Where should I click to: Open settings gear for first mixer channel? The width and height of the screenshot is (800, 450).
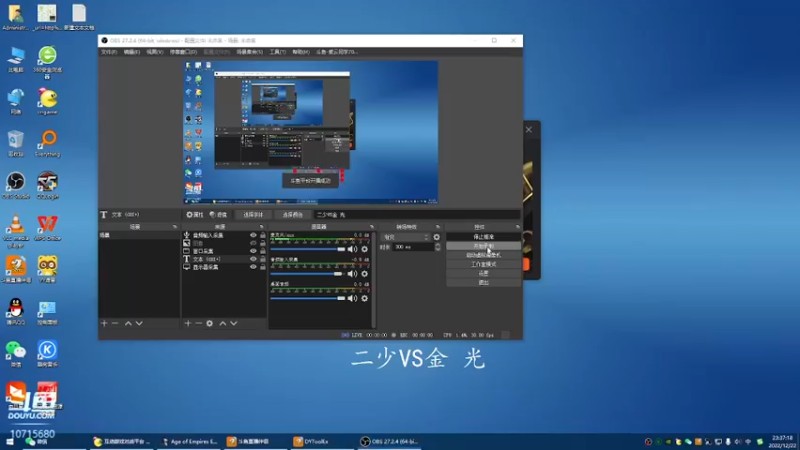(x=364, y=249)
